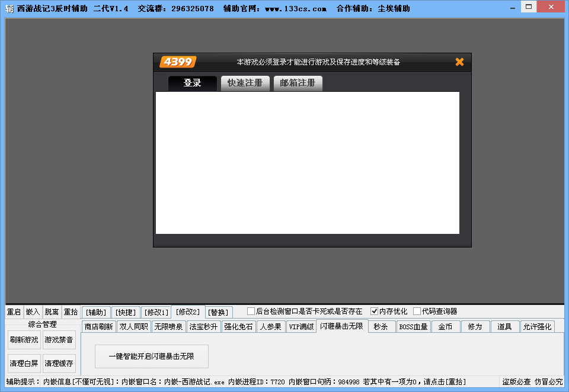
Task: Select the 无限喷泉 tab
Action: (168, 327)
